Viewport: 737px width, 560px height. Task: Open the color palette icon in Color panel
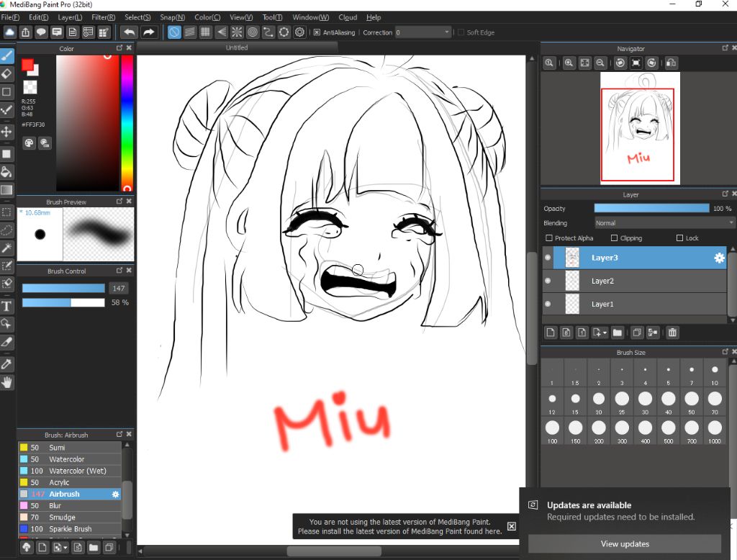click(x=29, y=143)
